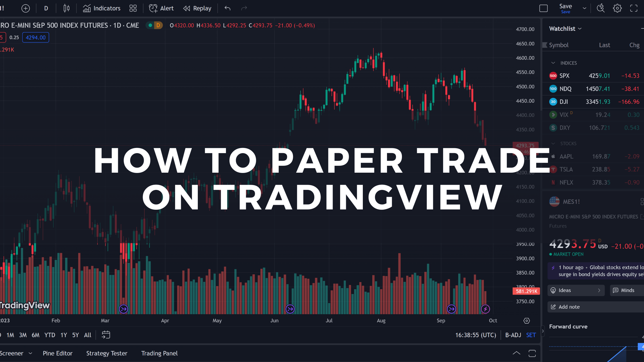Expand the INDICES section in watchlist
The image size is (644, 362).
click(553, 62)
